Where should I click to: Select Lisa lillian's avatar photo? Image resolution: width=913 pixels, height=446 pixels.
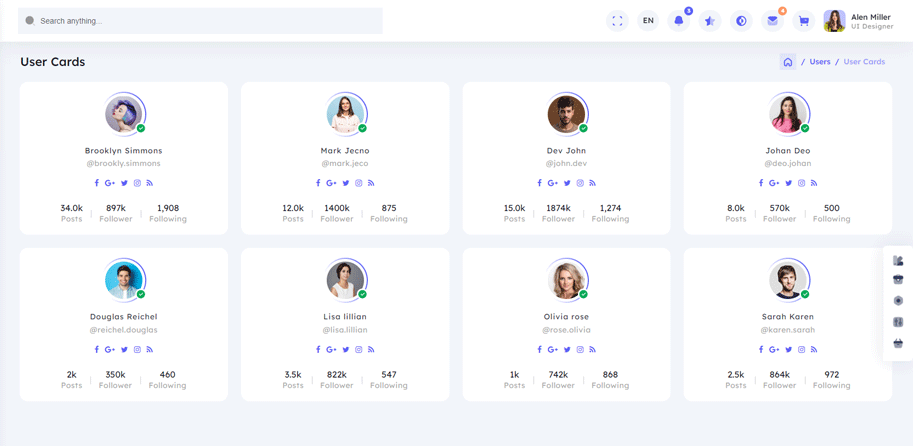point(345,280)
